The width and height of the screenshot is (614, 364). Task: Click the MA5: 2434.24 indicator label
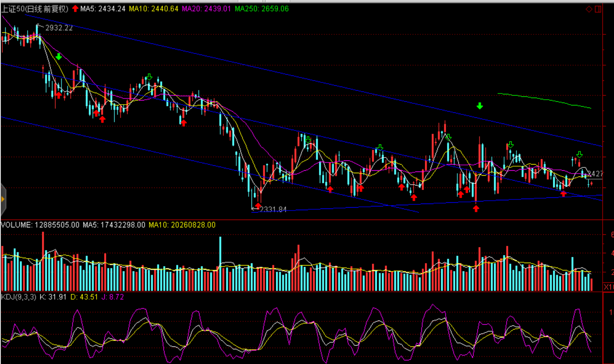click(103, 9)
